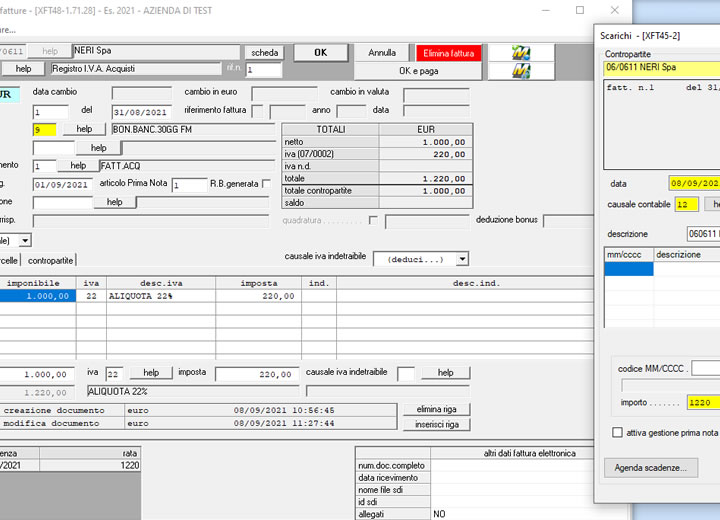The width and height of the screenshot is (720, 520).
Task: Click the OK e paga button
Action: (x=419, y=71)
